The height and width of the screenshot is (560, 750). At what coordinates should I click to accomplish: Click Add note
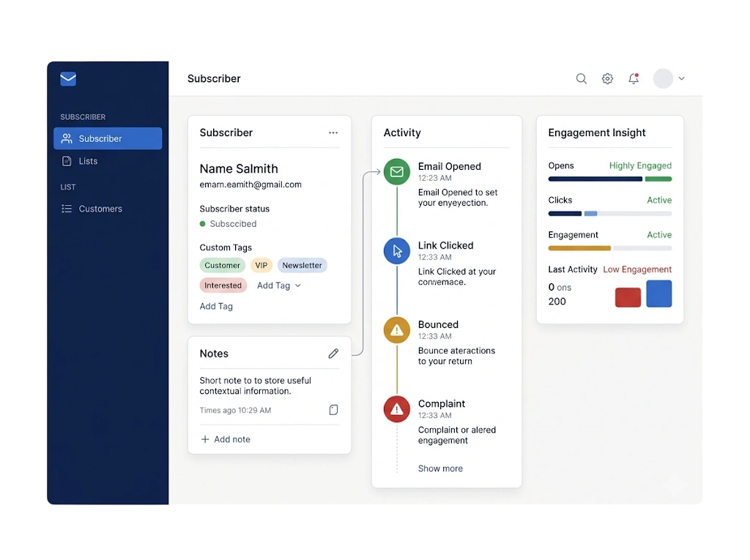coord(226,439)
